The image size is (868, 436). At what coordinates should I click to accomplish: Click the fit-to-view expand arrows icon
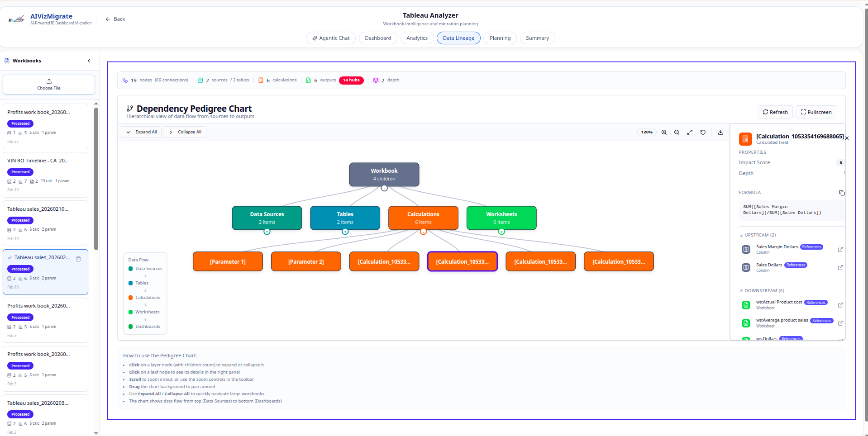690,132
